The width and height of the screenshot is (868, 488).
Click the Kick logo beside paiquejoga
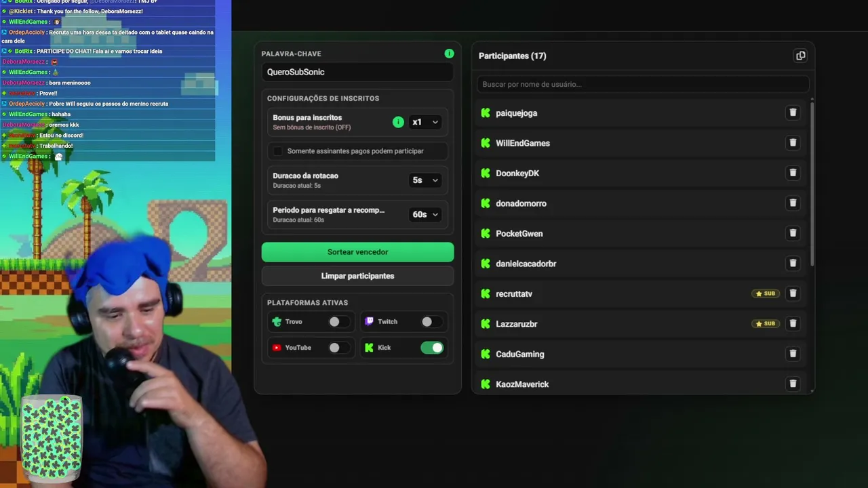486,113
